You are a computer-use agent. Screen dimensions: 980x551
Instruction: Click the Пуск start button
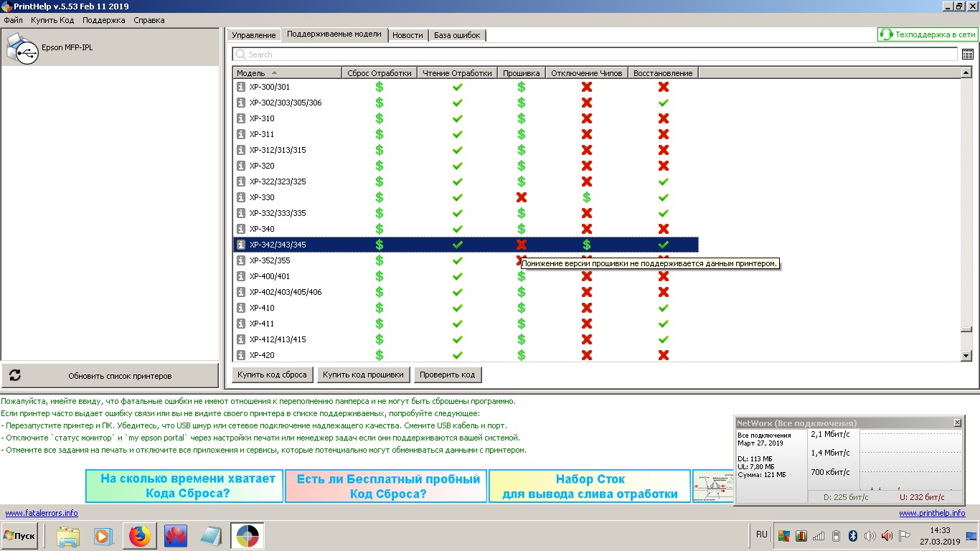pyautogui.click(x=19, y=536)
